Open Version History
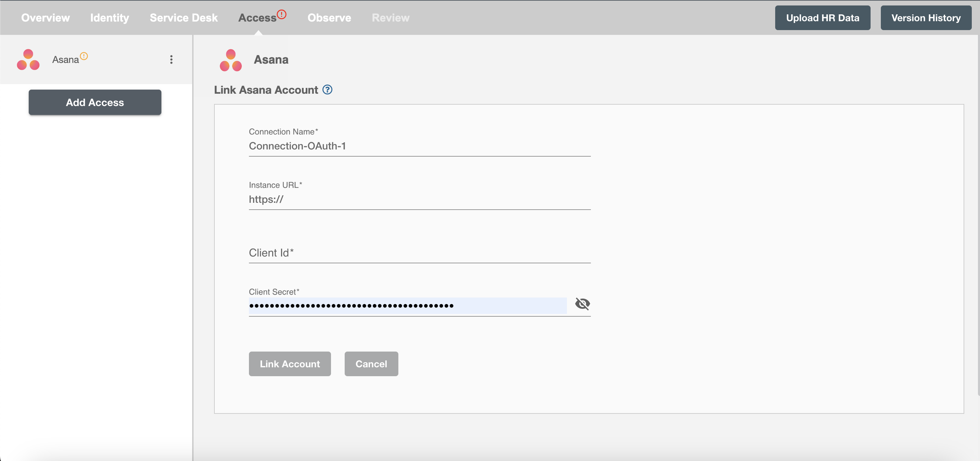The width and height of the screenshot is (980, 461). (926, 18)
